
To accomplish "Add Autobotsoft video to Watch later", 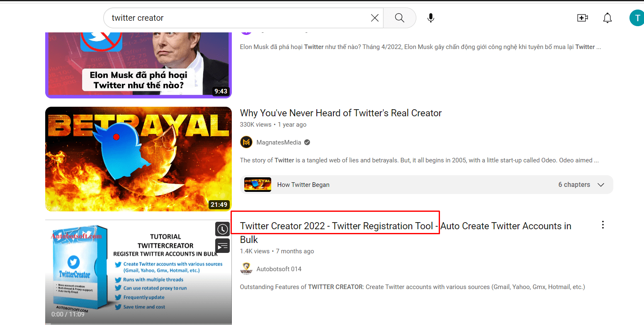I will click(223, 229).
